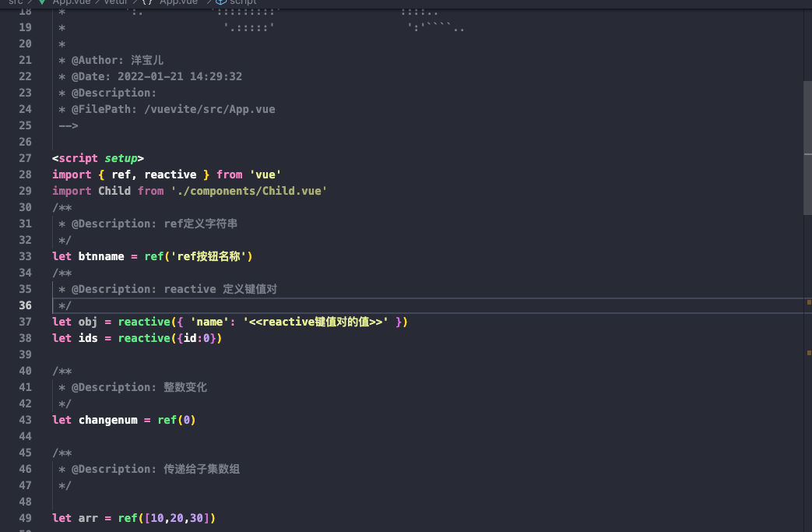Open the 'script' breadcrumb segment
812x532 pixels.
coord(243,2)
